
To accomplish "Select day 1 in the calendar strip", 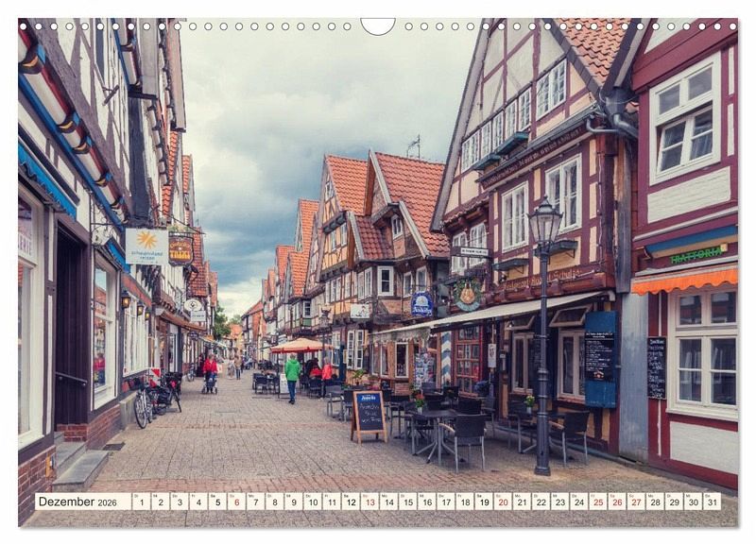I will (141, 502).
